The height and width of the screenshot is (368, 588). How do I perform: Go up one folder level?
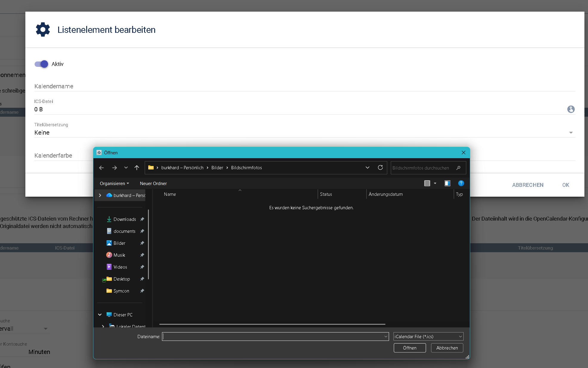click(x=137, y=168)
